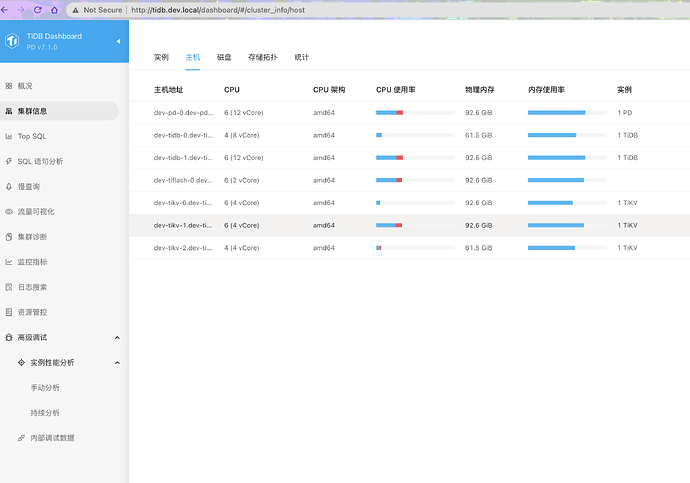Click the browser address bar URL

(218, 10)
